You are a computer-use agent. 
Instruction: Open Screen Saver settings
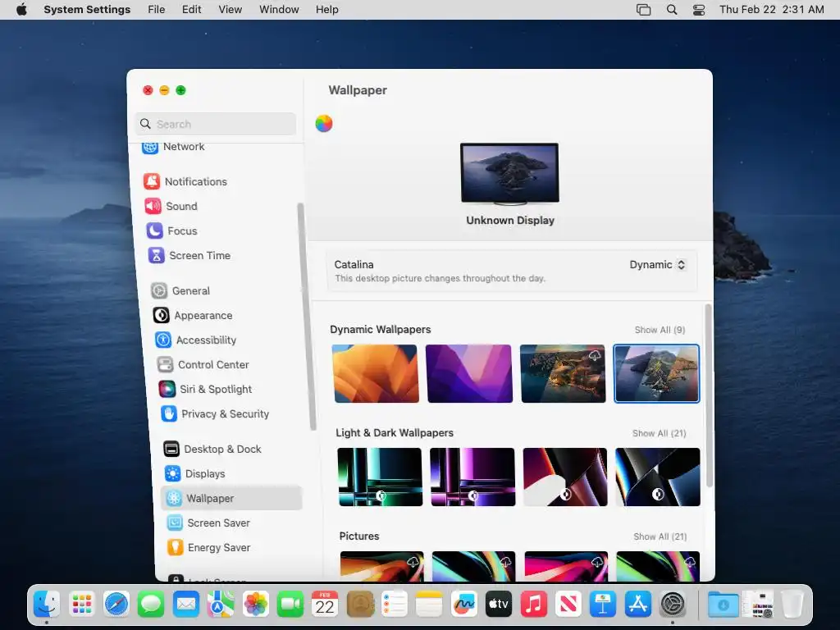tap(209, 523)
